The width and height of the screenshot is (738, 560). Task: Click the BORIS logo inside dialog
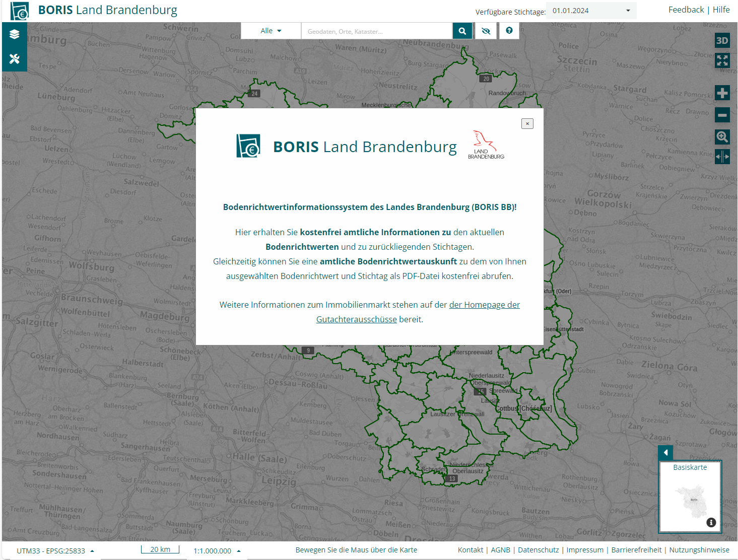pyautogui.click(x=248, y=146)
